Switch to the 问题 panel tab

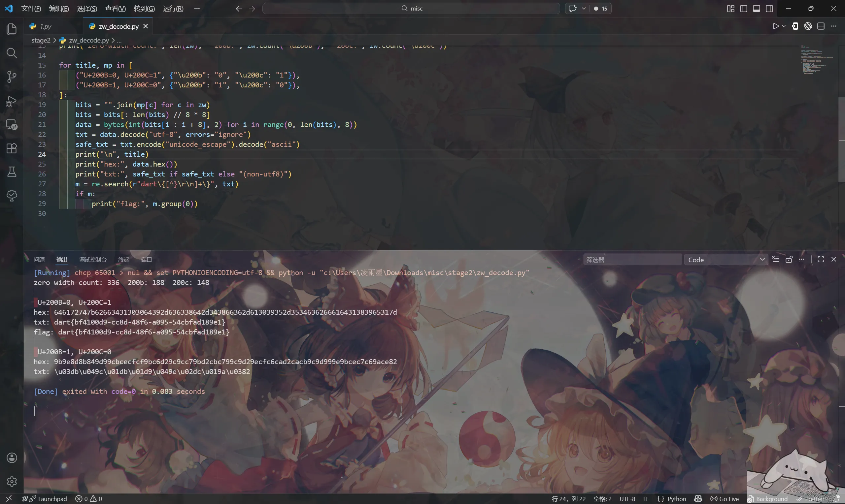point(39,260)
